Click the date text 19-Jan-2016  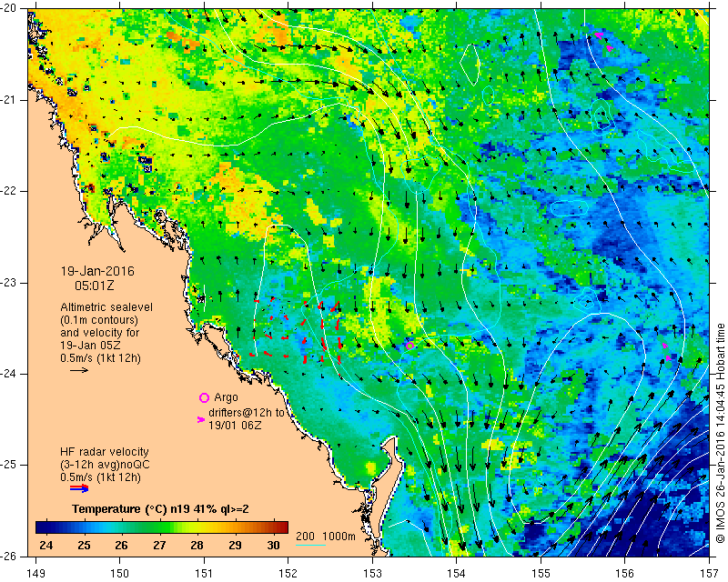tap(97, 271)
